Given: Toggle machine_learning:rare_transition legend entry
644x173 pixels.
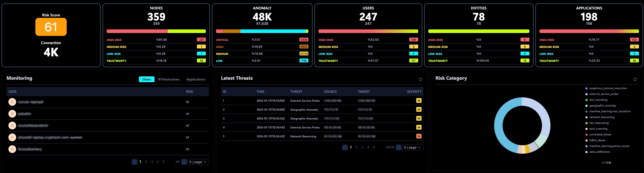Looking at the screenshot, I should (x=608, y=111).
